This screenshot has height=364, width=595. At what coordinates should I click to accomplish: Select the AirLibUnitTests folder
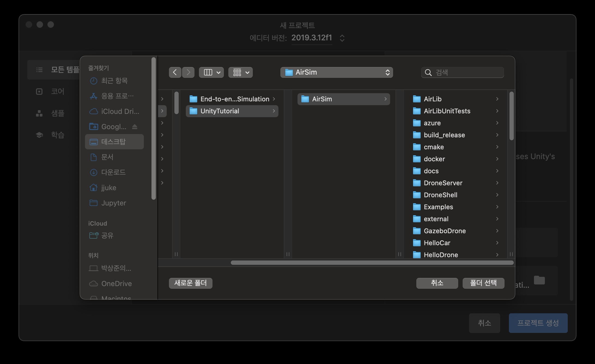point(456,111)
